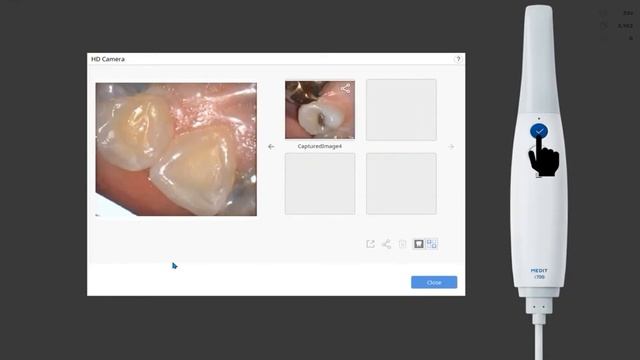The width and height of the screenshot is (640, 360).
Task: Click the delete image icon in toolbar
Action: tap(402, 244)
